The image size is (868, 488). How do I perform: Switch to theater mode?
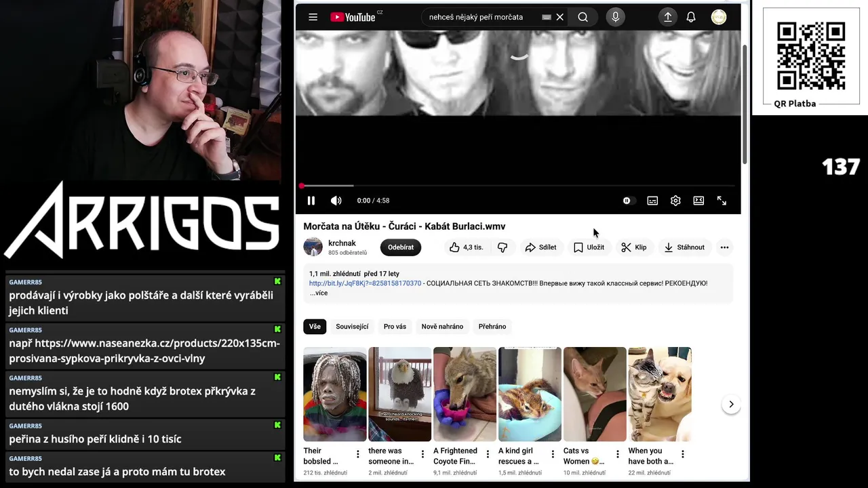698,201
